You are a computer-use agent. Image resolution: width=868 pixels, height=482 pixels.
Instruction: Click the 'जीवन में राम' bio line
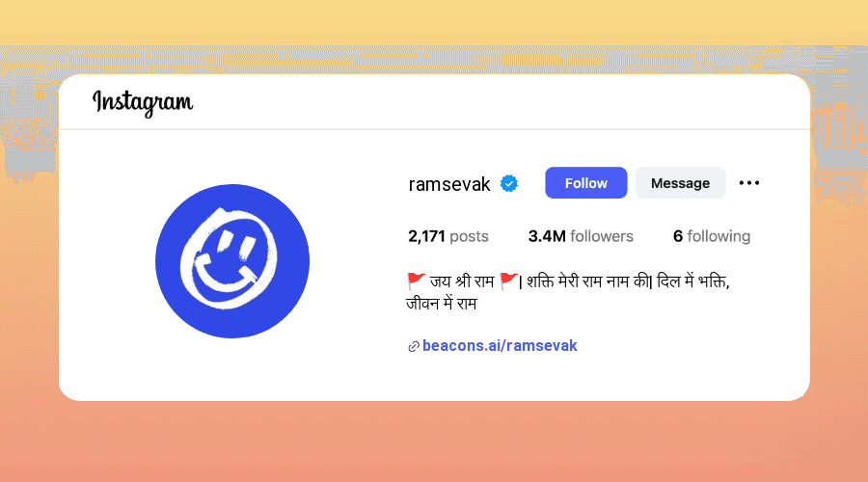[441, 304]
